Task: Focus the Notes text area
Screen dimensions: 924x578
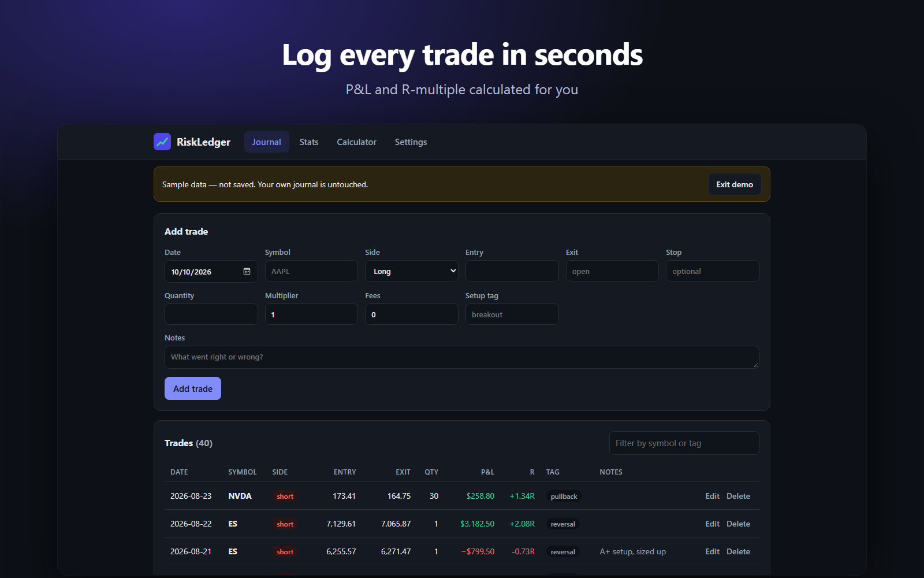Action: tap(462, 357)
